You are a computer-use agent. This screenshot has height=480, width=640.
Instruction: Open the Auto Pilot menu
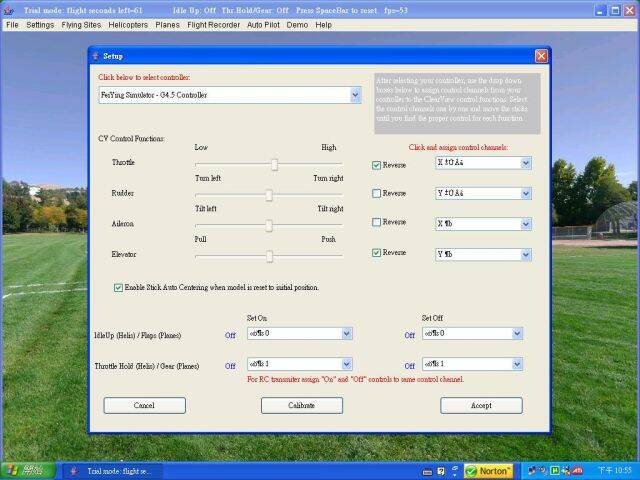coord(263,25)
